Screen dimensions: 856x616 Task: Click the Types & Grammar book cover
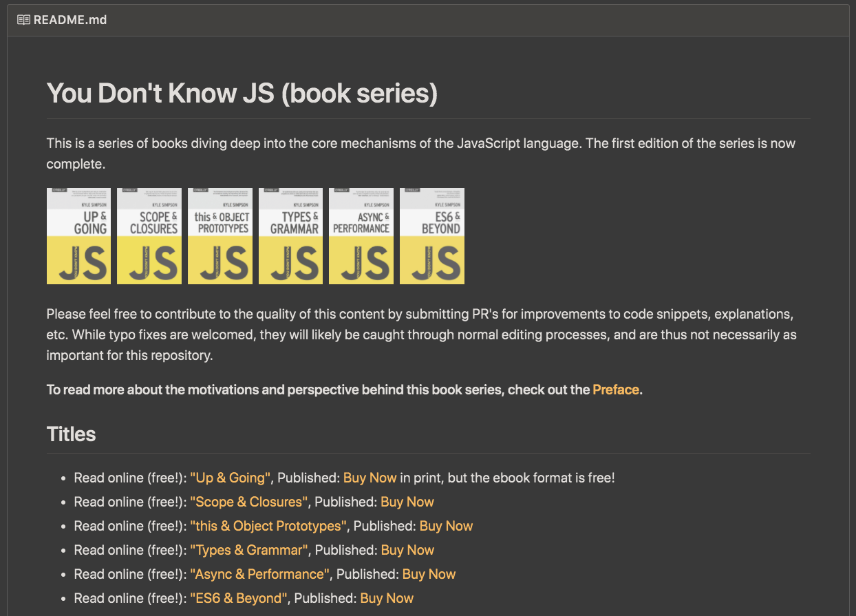point(291,236)
